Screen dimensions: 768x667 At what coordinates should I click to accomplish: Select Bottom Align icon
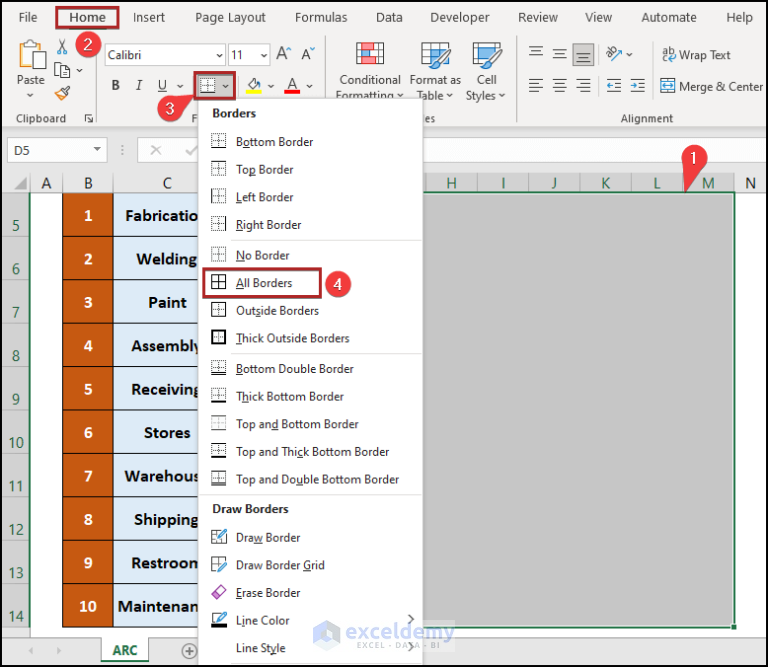click(583, 54)
